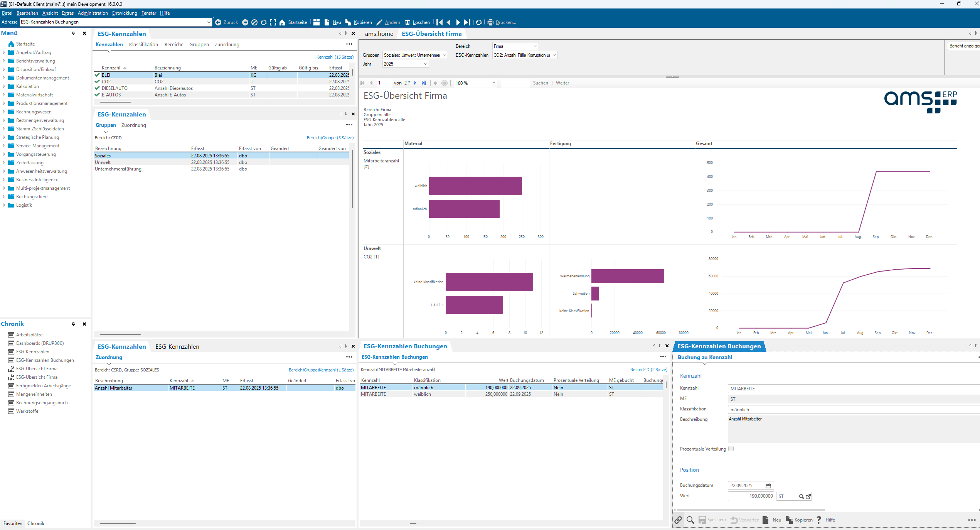Open calendar picker for Buchungsdatum
The image size is (980, 530).
tap(768, 486)
